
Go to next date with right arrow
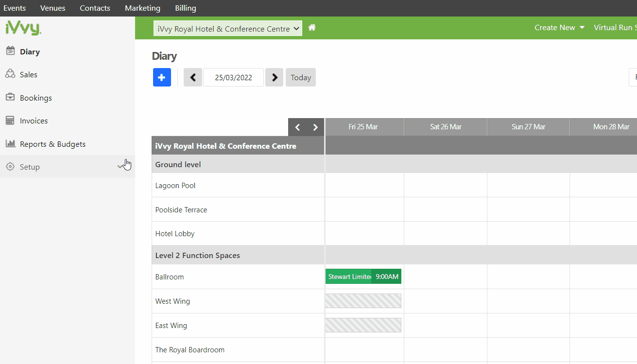tap(274, 77)
